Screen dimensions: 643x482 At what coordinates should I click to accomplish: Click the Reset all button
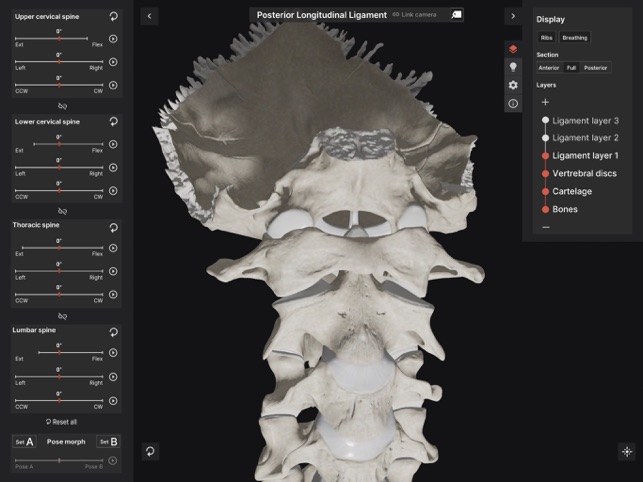point(61,421)
